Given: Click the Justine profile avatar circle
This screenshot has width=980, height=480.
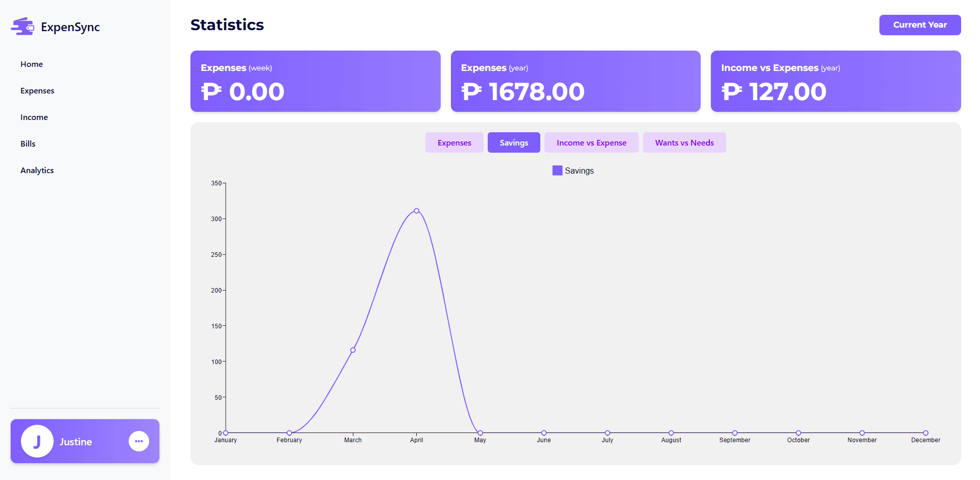Looking at the screenshot, I should (x=37, y=441).
